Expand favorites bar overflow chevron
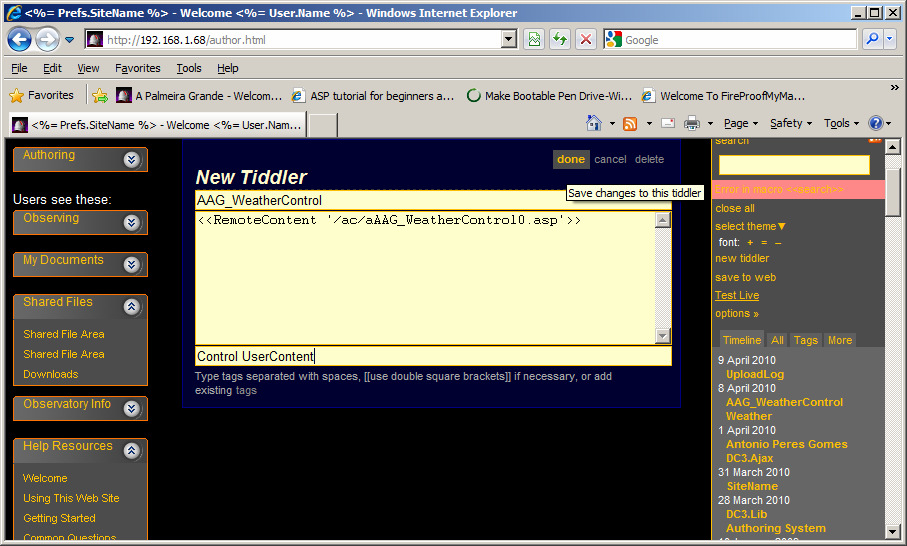907x546 pixels. (x=894, y=87)
